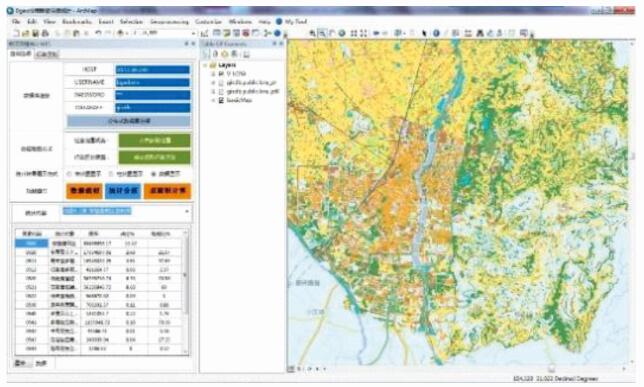Screen dimensions: 644x387
Task: Open the statistics content dropdown
Action: [x=187, y=212]
